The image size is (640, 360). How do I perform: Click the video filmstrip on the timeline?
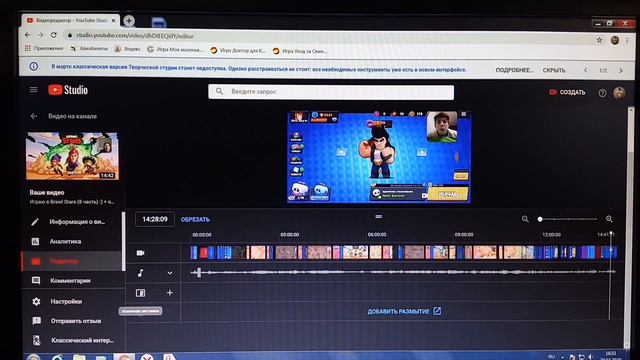coord(404,252)
